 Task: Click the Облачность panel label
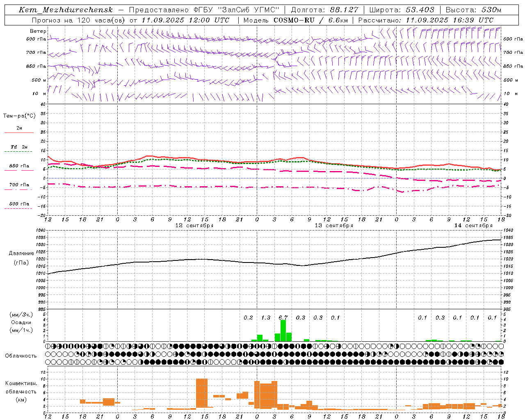21,356
